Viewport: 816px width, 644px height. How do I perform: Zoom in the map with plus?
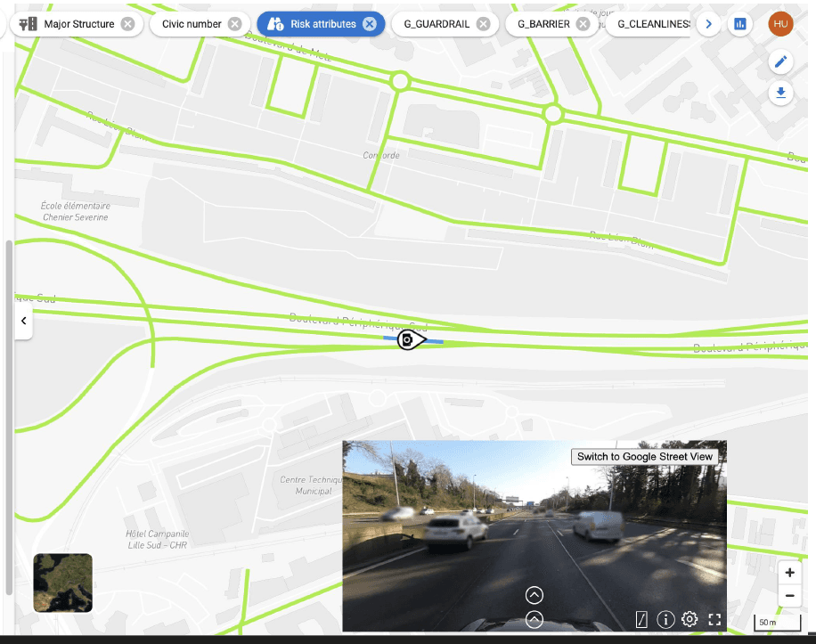coord(789,573)
